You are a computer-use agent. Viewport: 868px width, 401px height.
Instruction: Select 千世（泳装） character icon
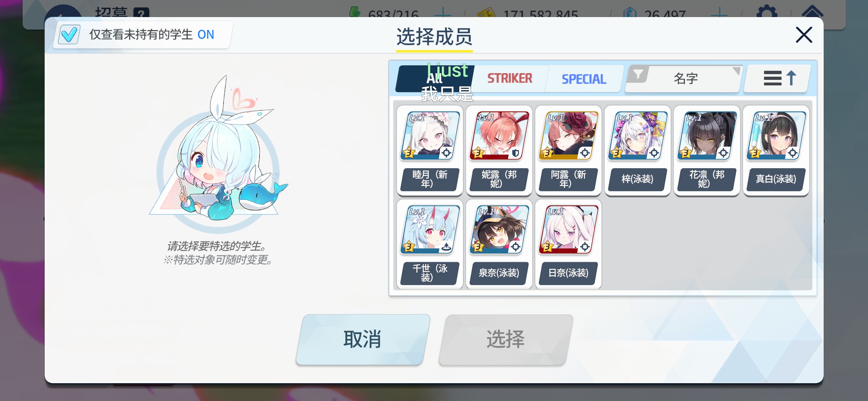pos(430,229)
